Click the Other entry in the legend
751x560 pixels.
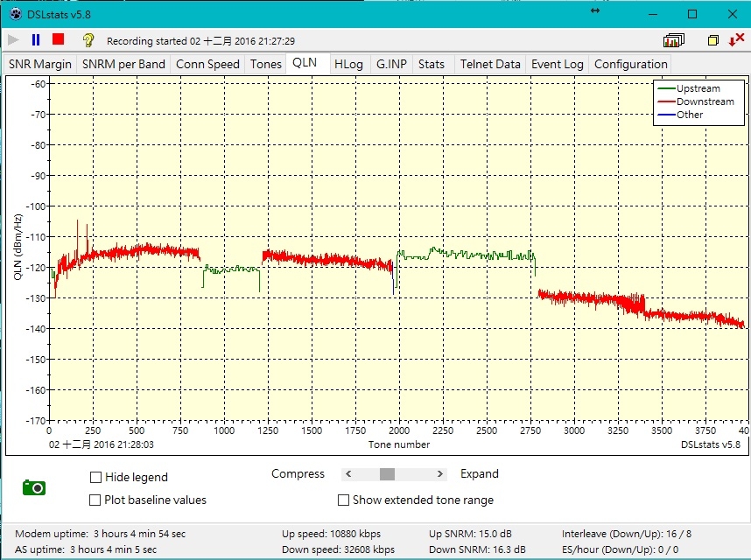click(681, 115)
